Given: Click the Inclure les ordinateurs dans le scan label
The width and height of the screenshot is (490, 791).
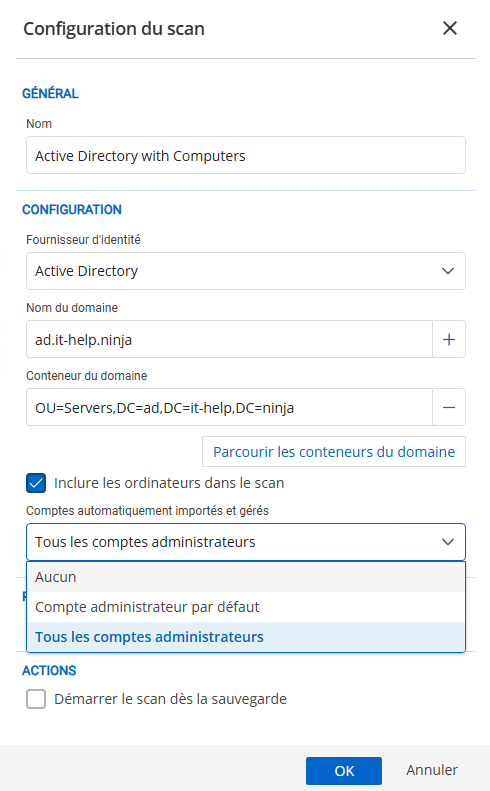Looking at the screenshot, I should [x=169, y=483].
